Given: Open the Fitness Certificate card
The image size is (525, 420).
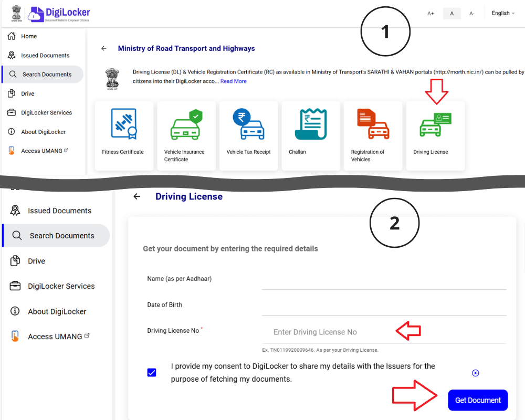Looking at the screenshot, I should tap(124, 135).
